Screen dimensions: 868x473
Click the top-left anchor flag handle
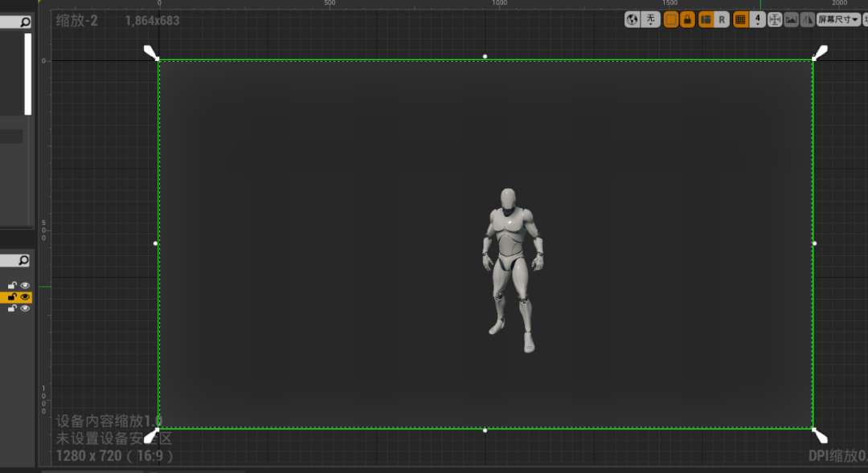[x=151, y=52]
